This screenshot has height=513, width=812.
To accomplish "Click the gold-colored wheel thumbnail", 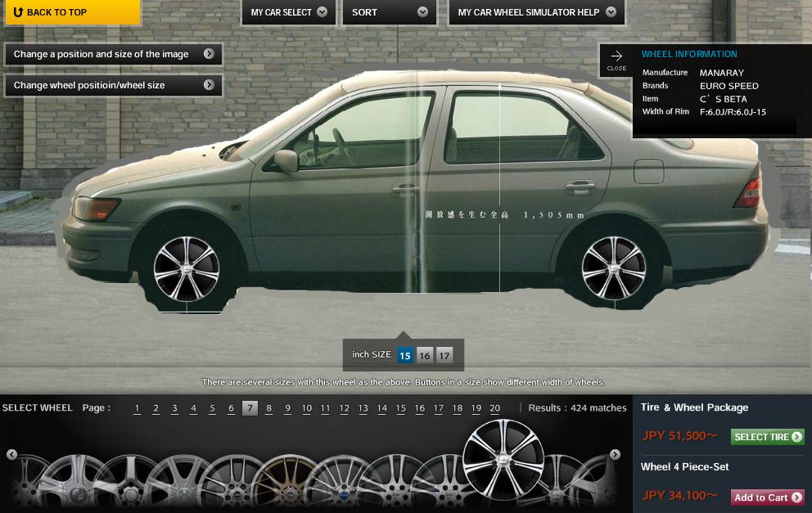I will tap(283, 481).
